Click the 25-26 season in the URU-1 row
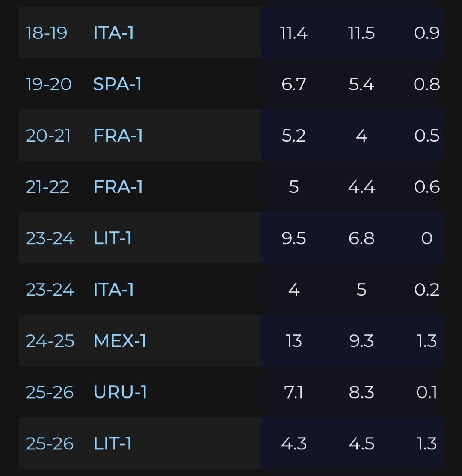Screen dimensions: 462x476 pos(50,392)
